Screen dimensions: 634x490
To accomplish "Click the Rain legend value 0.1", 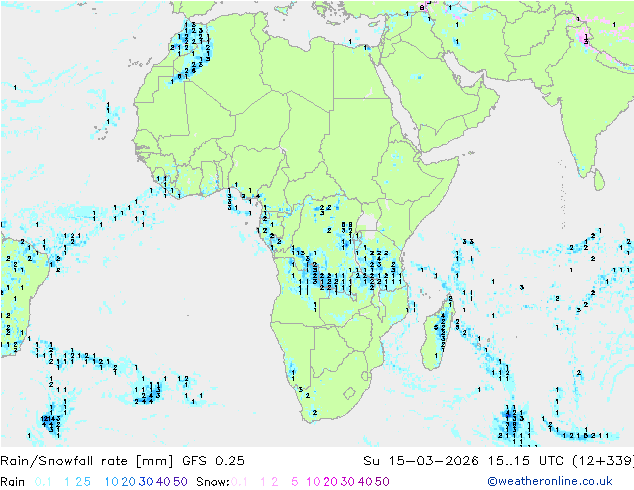I will pos(43,482).
